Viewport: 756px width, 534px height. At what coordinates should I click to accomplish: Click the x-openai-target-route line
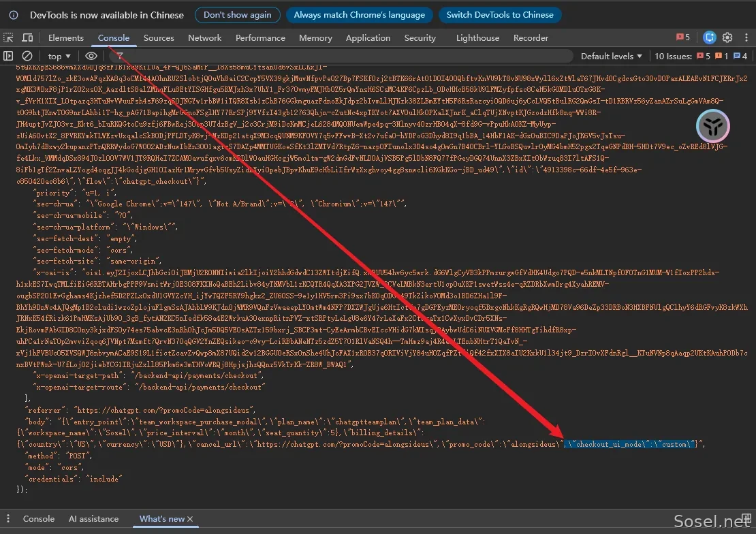149,388
